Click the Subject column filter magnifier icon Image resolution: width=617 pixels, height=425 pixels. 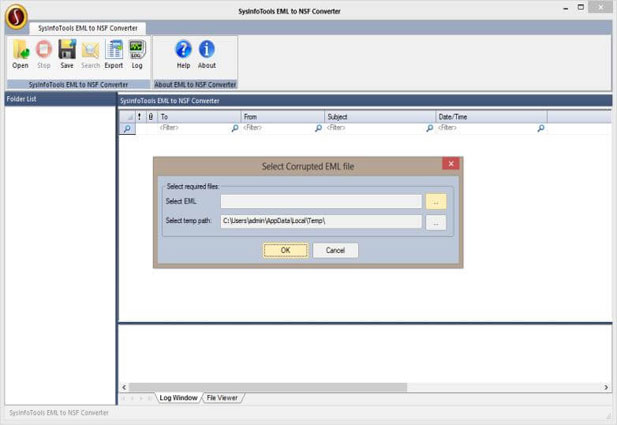[x=430, y=128]
